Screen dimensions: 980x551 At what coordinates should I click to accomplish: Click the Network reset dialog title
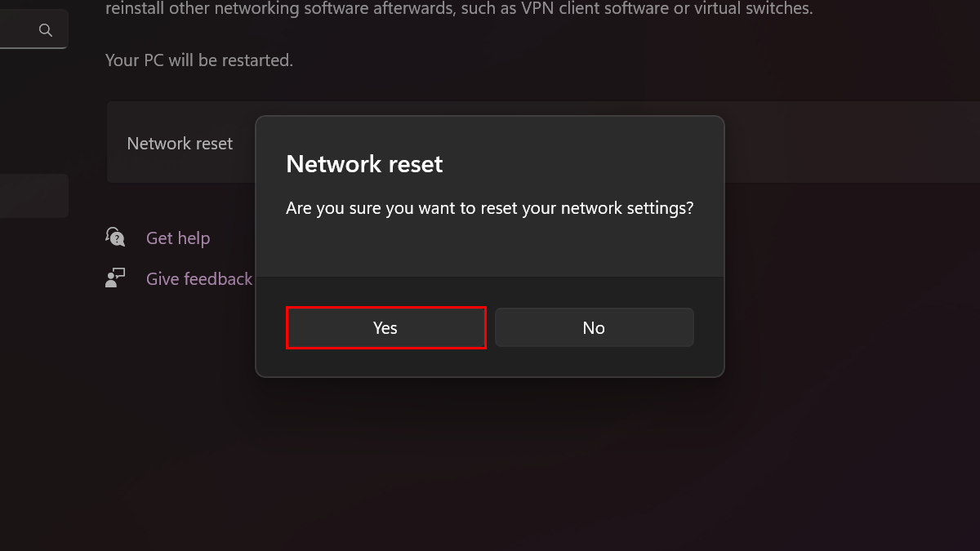(364, 164)
